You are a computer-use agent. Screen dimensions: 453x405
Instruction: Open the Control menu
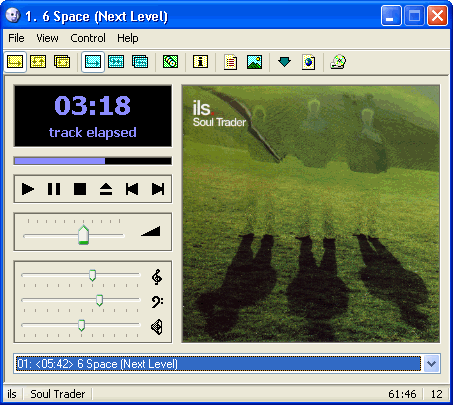(88, 38)
